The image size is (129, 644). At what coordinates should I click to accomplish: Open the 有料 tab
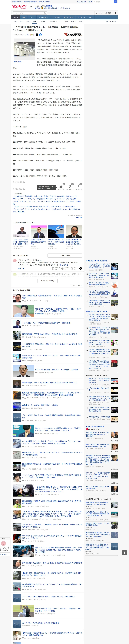tap(91, 17)
